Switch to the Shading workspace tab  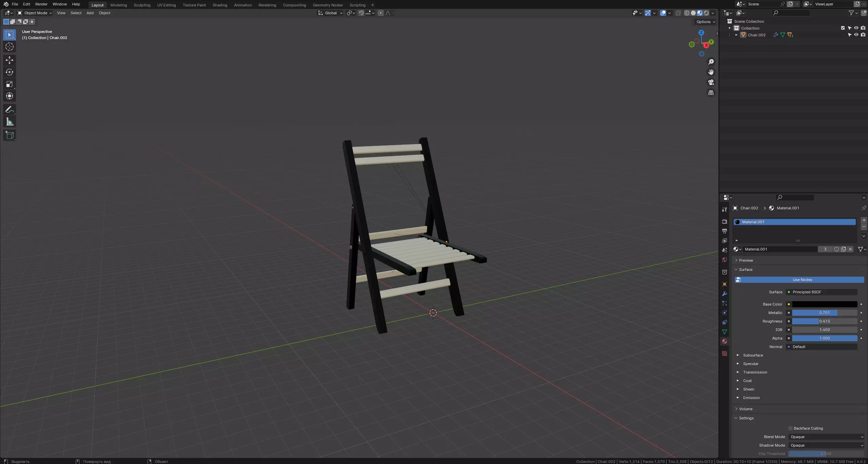pyautogui.click(x=220, y=5)
